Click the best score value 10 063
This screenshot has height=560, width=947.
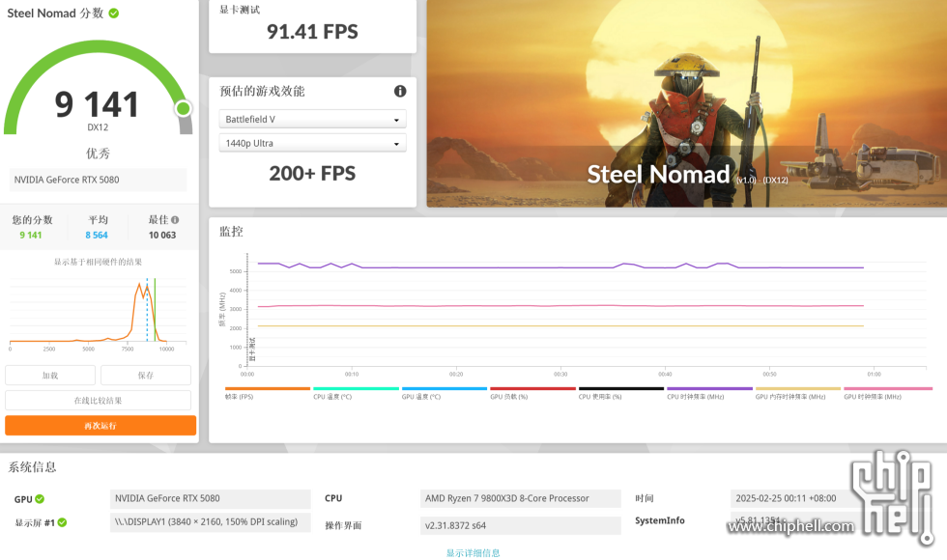click(162, 236)
